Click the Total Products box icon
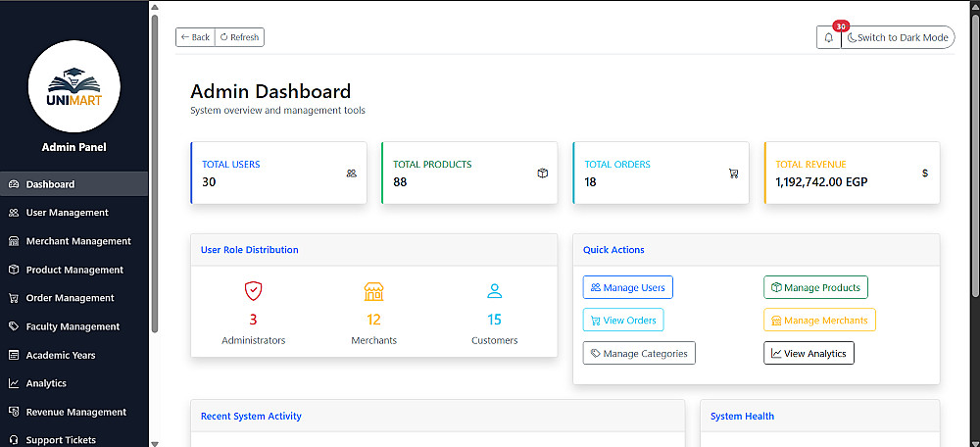The image size is (980, 447). pyautogui.click(x=542, y=174)
